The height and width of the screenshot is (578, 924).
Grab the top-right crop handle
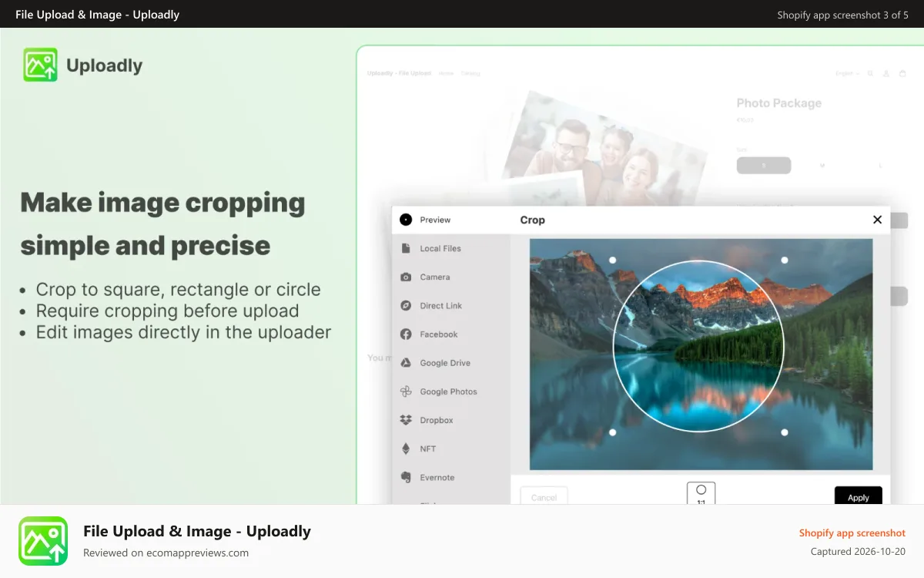click(785, 260)
